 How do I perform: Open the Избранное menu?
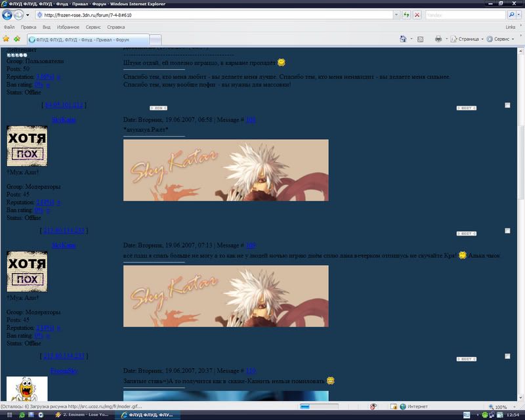68,27
